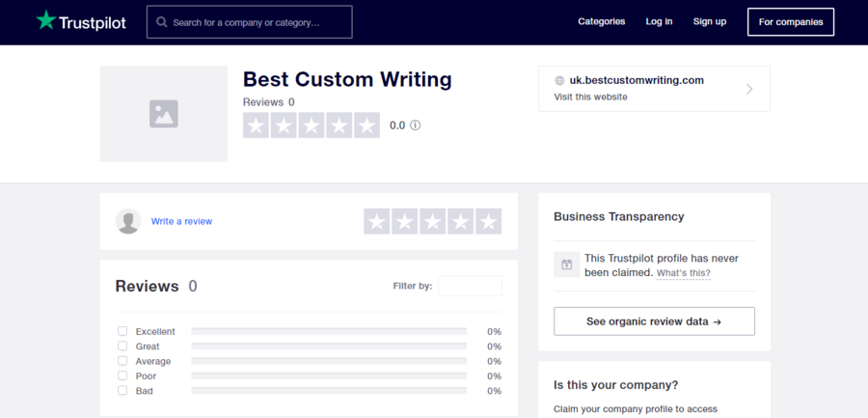
Task: Click the Excellent rating progress bar
Action: [x=329, y=331]
